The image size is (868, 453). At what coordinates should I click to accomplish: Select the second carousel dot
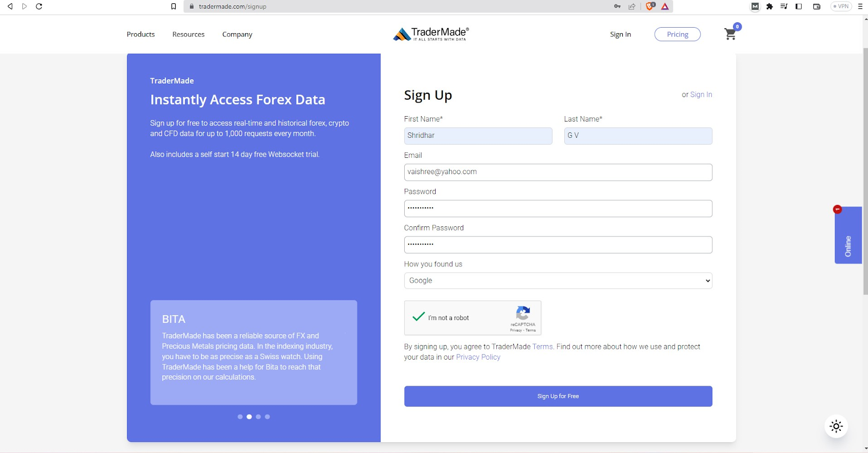click(249, 417)
